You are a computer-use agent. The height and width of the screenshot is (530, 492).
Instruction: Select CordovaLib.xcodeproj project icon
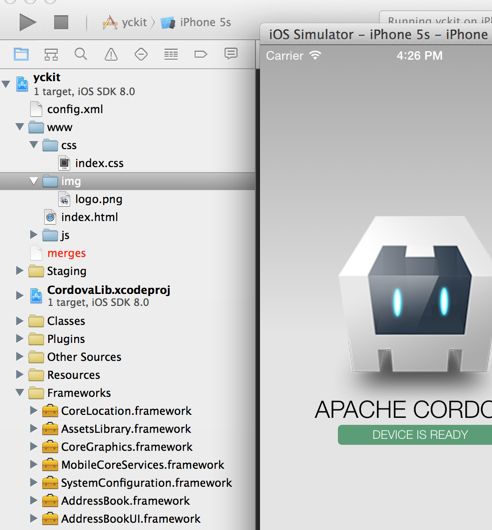36,296
